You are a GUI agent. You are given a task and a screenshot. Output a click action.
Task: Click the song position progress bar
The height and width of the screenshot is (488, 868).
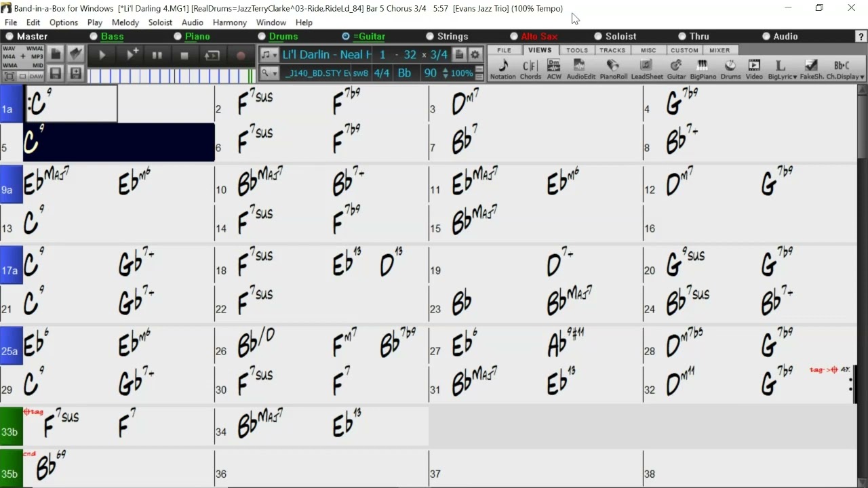click(x=171, y=76)
